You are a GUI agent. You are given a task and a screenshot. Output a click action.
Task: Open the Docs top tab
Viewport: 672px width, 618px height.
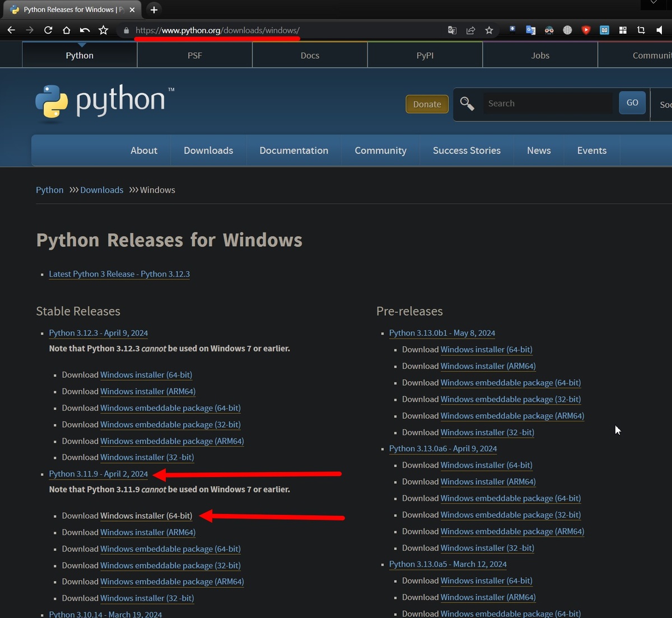pos(310,55)
